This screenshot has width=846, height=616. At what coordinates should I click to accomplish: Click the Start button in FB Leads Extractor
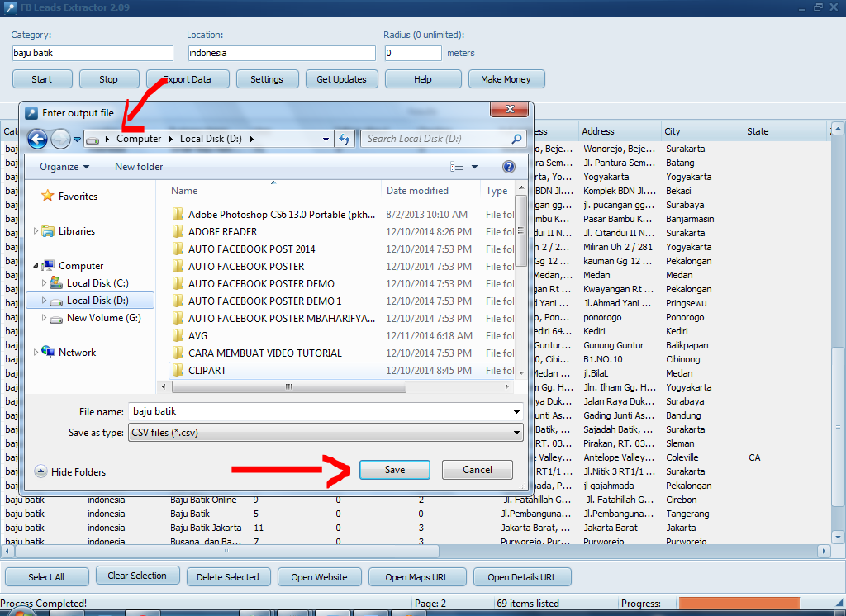pyautogui.click(x=42, y=79)
